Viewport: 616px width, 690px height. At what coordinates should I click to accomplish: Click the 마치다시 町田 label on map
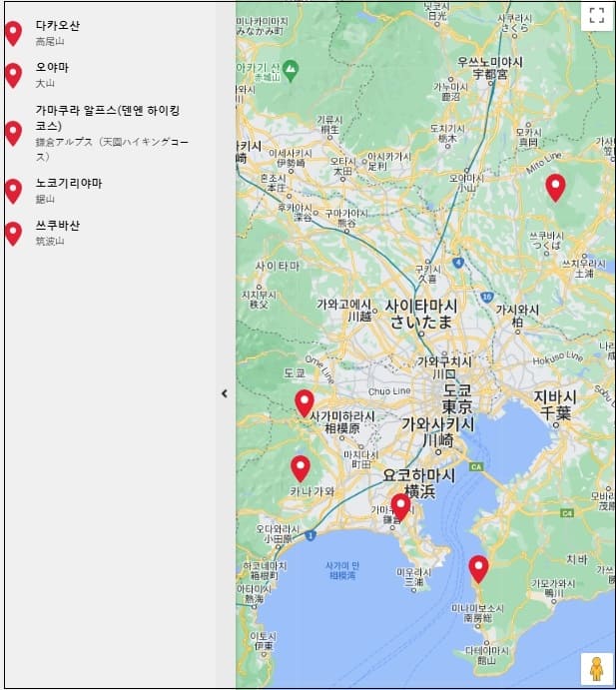click(x=360, y=459)
